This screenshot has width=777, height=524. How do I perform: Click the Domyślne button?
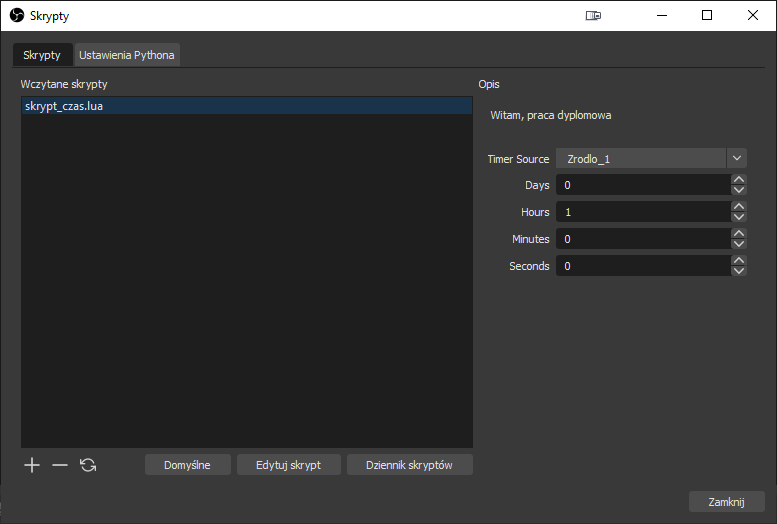187,465
